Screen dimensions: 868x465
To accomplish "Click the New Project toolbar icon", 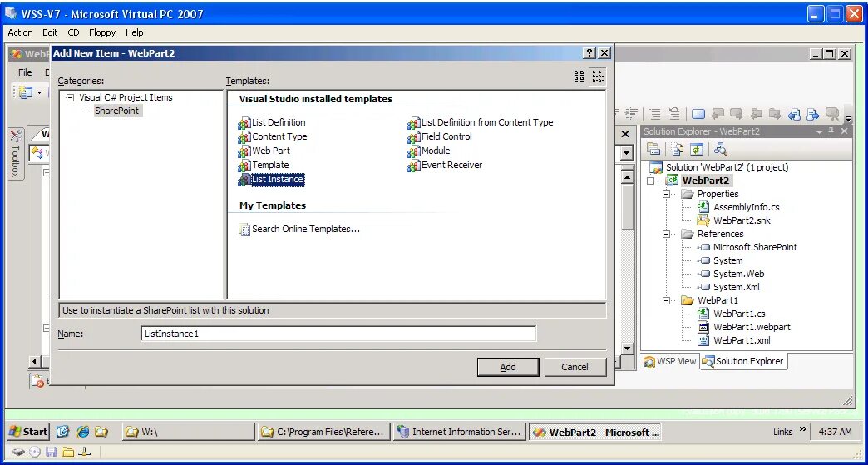I will click(26, 93).
